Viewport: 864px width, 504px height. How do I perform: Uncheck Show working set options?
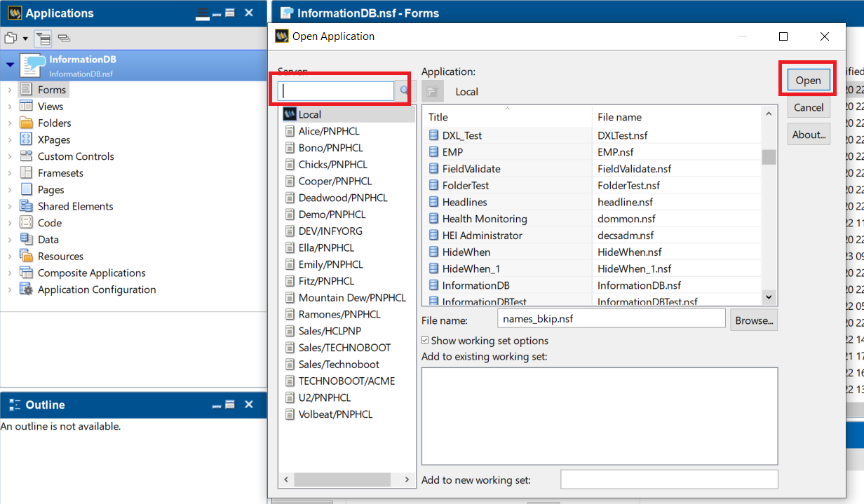(x=425, y=341)
